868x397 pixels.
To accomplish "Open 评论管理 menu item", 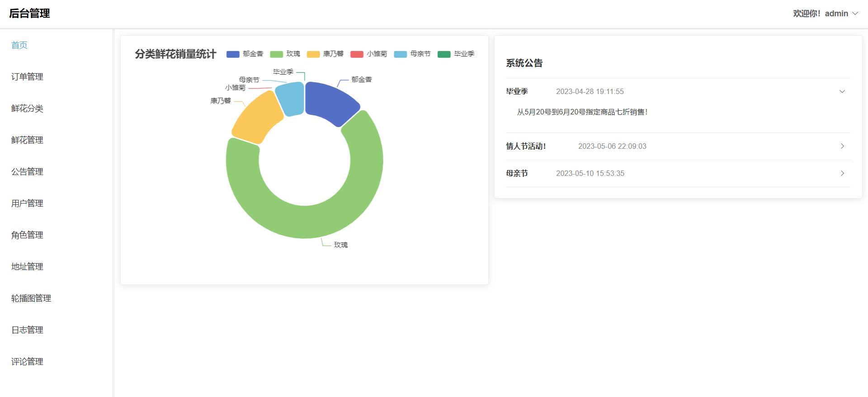I will coord(27,361).
